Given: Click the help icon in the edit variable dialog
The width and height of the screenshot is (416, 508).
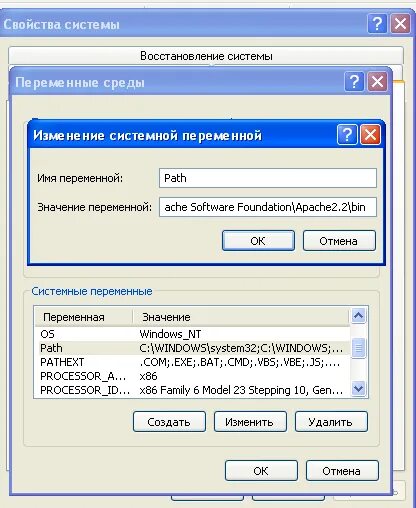Looking at the screenshot, I should click(347, 135).
